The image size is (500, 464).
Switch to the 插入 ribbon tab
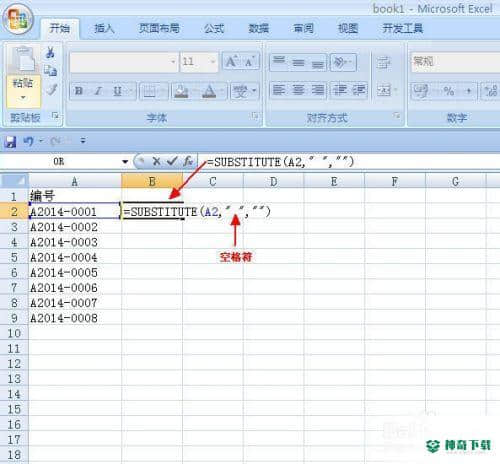[x=104, y=28]
